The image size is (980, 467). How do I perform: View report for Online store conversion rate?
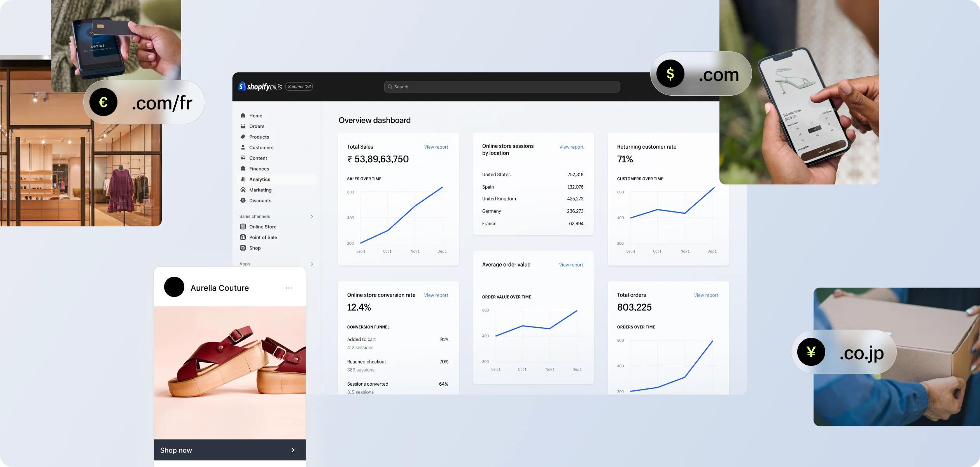(436, 295)
